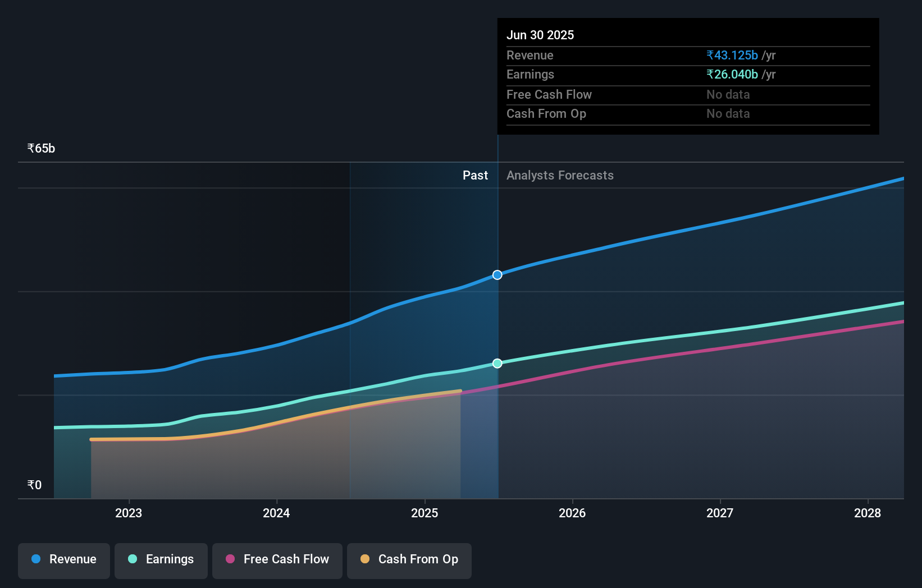
Task: Select the Earnings data point marker on chart
Action: (497, 363)
